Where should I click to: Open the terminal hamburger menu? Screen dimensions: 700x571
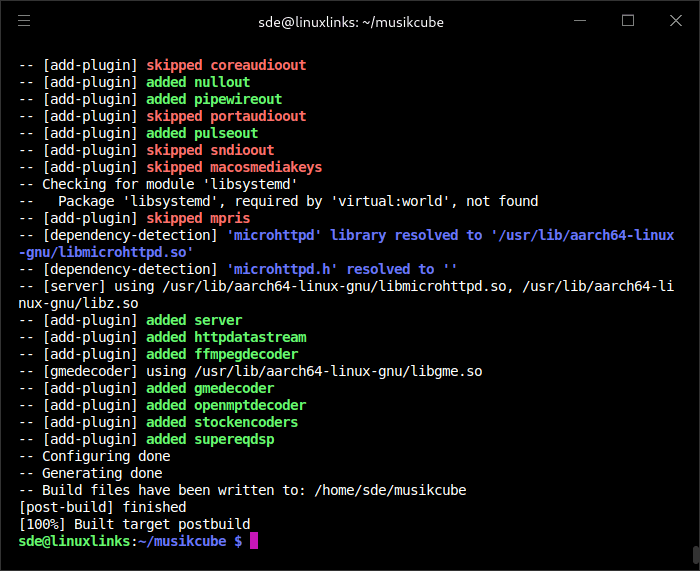click(24, 21)
